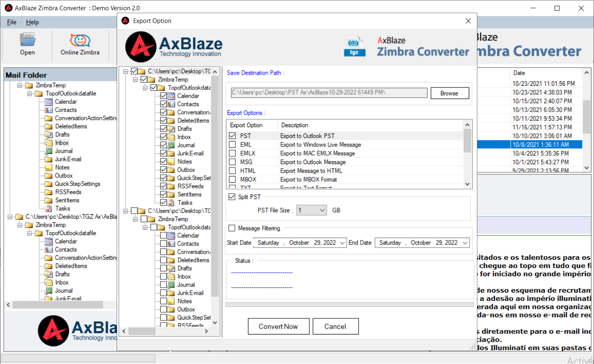Open the Help menu

tap(32, 22)
